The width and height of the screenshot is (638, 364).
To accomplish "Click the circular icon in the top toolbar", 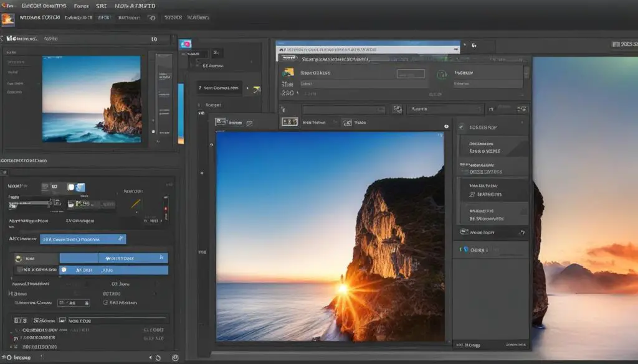I will click(152, 18).
